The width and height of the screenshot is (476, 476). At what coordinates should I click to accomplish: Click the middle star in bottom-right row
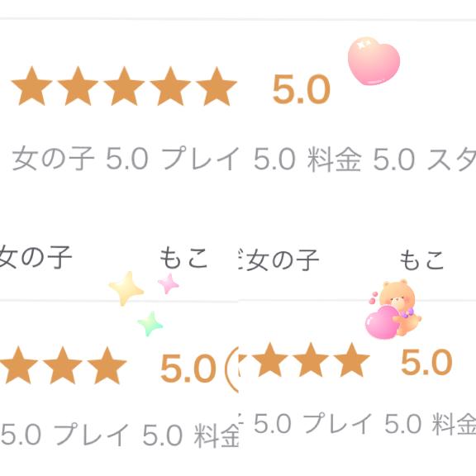pos(311,360)
